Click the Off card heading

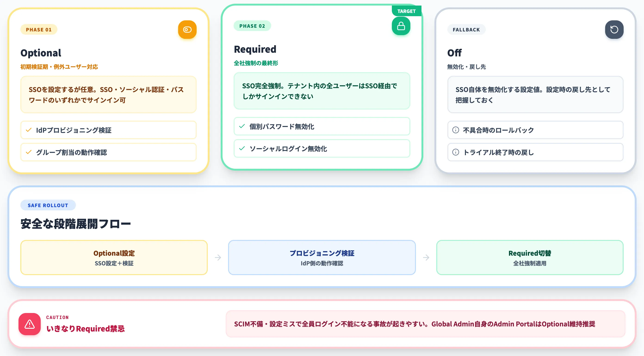click(x=454, y=53)
